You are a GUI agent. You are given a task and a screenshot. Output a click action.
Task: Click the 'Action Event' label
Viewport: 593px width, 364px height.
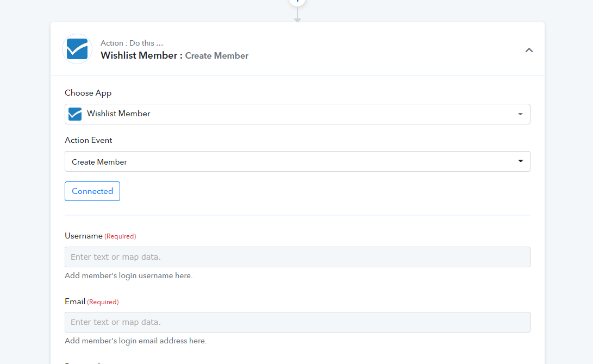[89, 140]
